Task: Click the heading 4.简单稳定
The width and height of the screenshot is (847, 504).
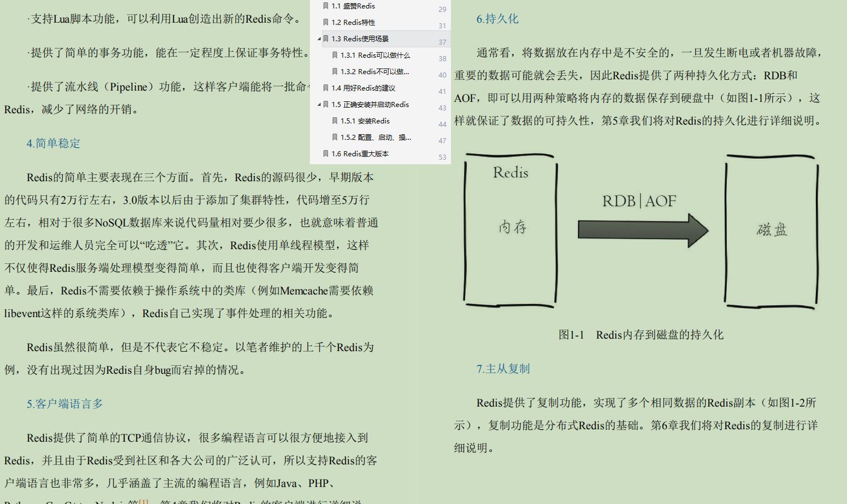Action: [53, 143]
